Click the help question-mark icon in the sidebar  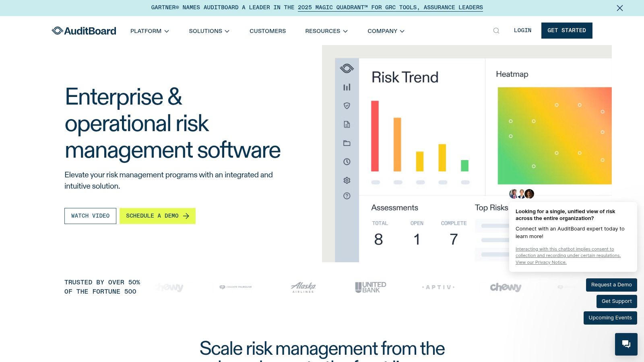click(347, 195)
